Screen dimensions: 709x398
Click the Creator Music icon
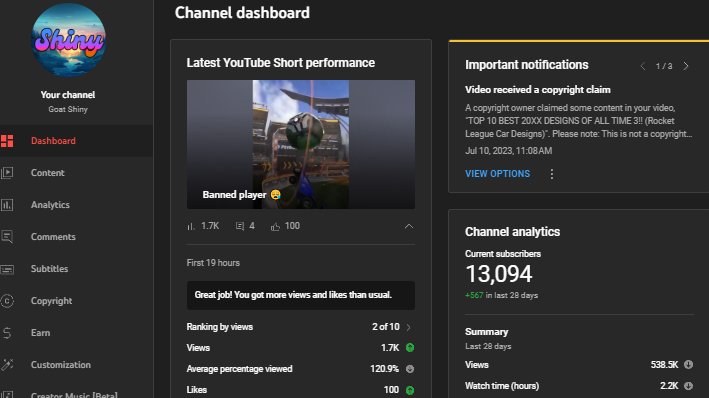[7, 395]
